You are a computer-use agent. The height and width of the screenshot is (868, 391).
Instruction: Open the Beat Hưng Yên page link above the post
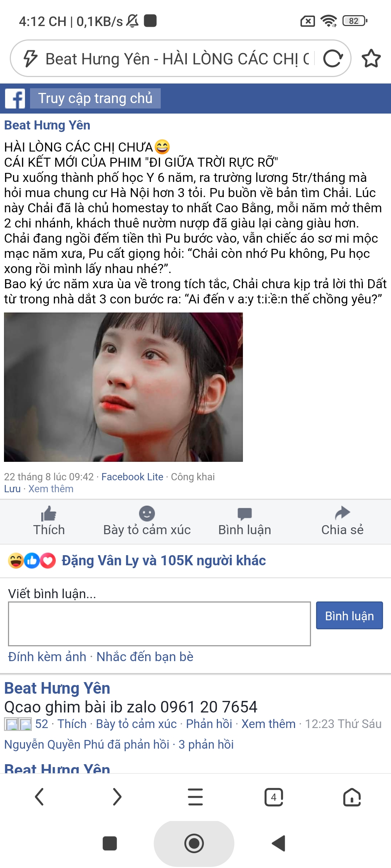(x=47, y=125)
